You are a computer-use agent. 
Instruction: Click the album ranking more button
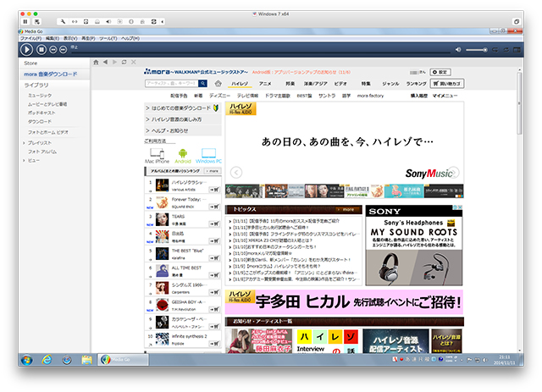tap(213, 171)
